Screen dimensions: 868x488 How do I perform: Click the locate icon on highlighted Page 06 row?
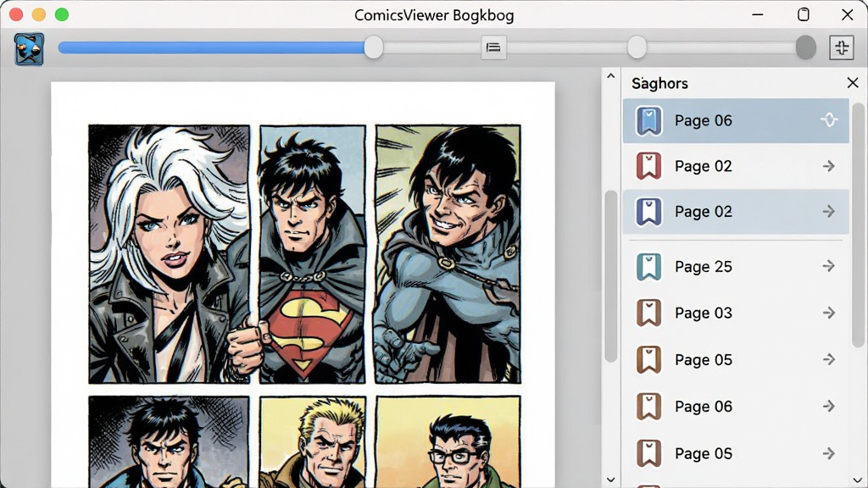829,120
